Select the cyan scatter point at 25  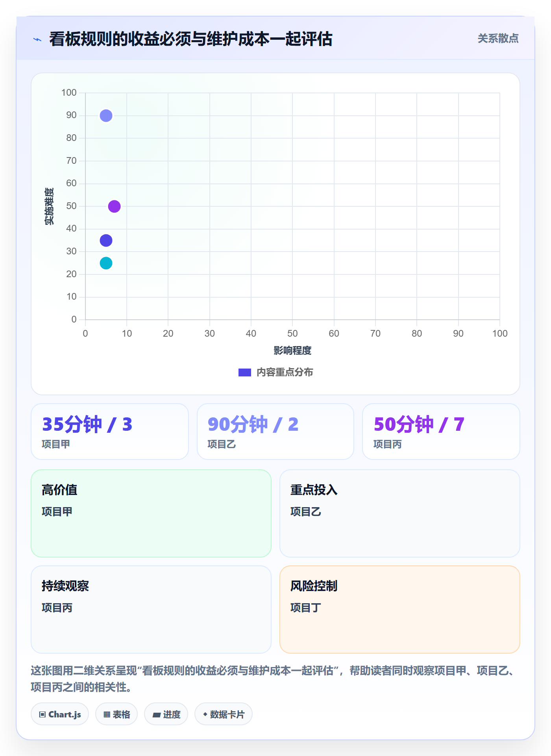(x=106, y=263)
